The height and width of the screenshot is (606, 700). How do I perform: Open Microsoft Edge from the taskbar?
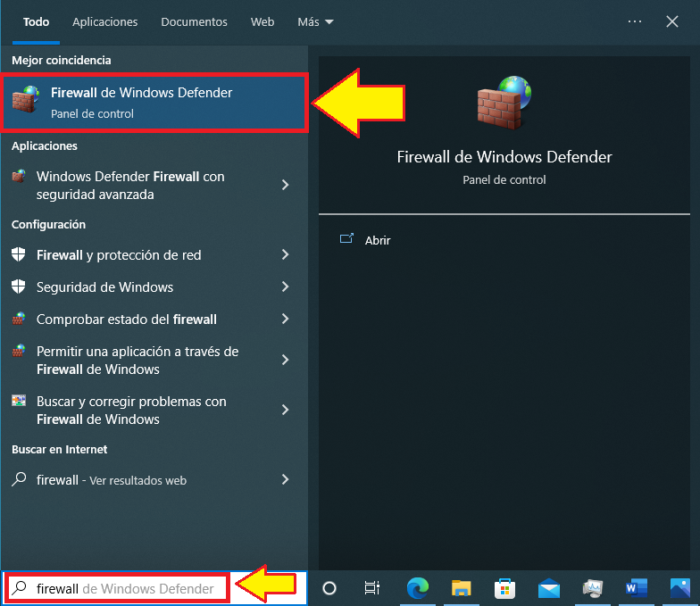(417, 588)
